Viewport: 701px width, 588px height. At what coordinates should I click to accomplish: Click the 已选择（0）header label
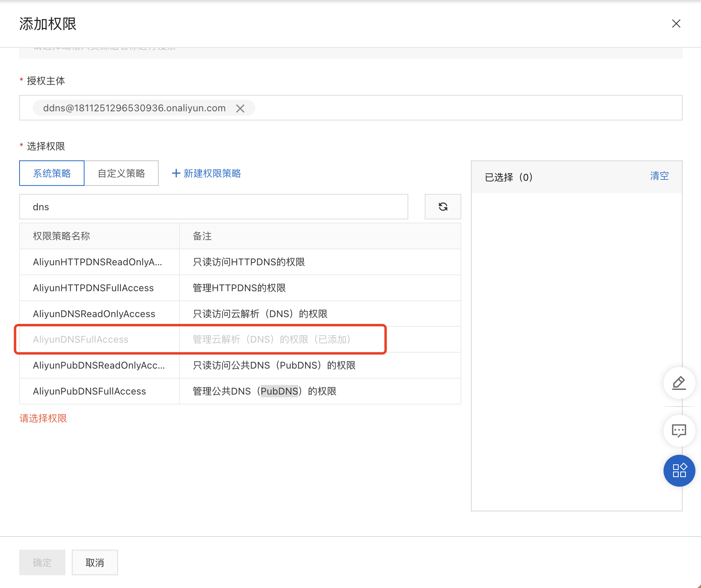(x=509, y=177)
